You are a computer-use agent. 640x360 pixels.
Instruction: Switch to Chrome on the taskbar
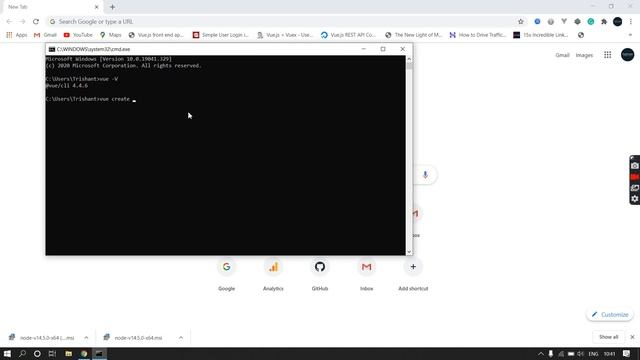pos(84,353)
